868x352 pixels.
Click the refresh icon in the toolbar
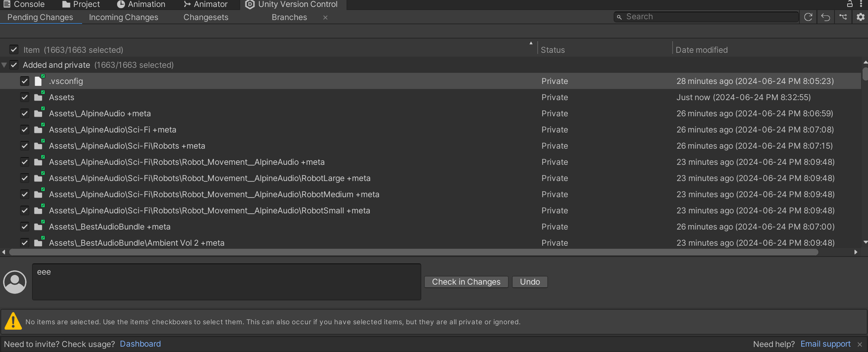point(808,17)
